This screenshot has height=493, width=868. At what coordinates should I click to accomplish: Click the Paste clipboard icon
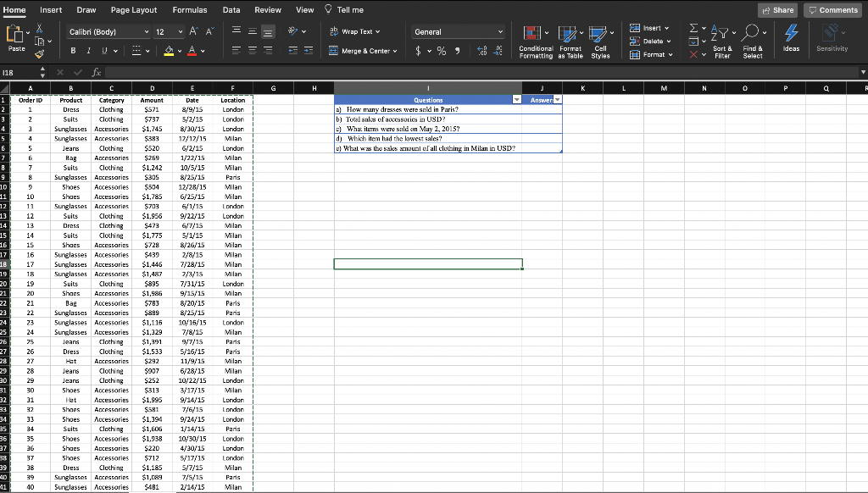[x=14, y=34]
